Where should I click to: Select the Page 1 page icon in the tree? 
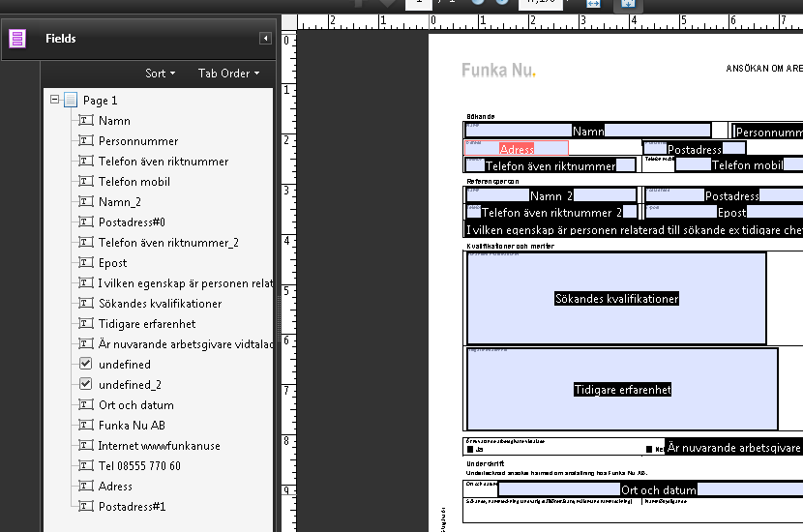71,100
